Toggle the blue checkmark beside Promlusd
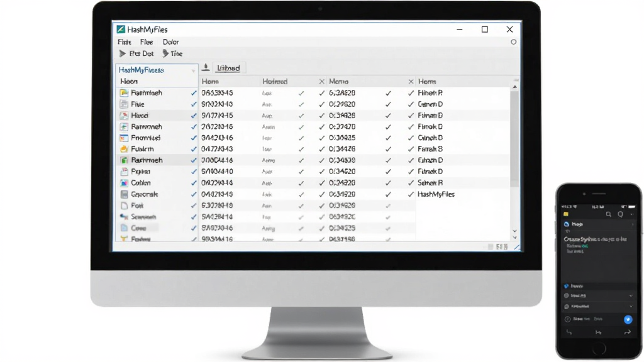This screenshot has height=362, width=644. click(194, 138)
